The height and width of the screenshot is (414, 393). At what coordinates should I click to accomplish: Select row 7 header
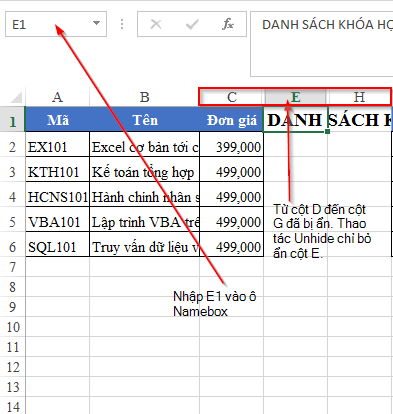click(13, 267)
